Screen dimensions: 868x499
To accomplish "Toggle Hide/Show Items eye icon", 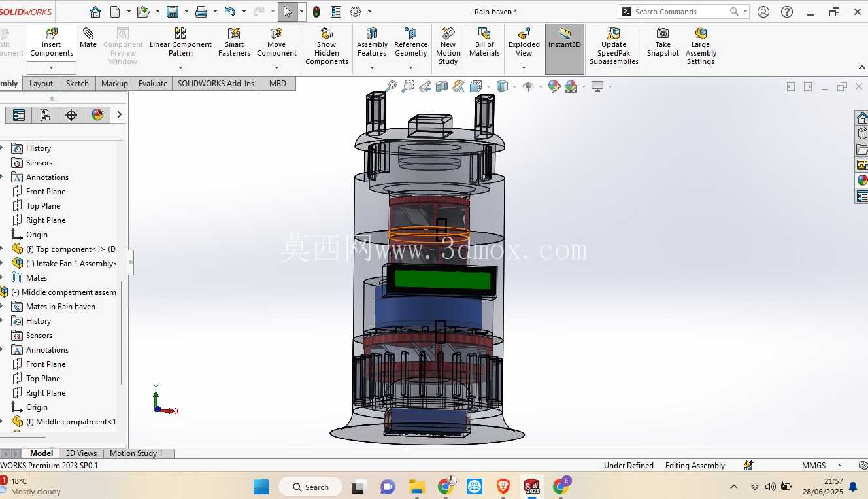I will [x=528, y=86].
